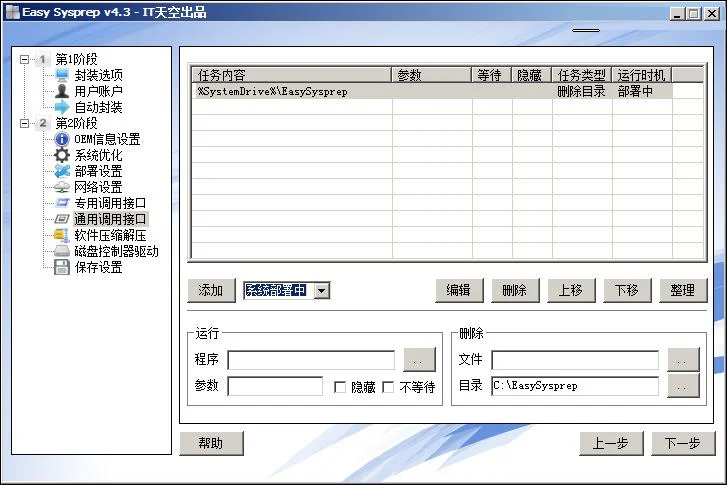Click the 运行时机 column header

pyautogui.click(x=642, y=75)
